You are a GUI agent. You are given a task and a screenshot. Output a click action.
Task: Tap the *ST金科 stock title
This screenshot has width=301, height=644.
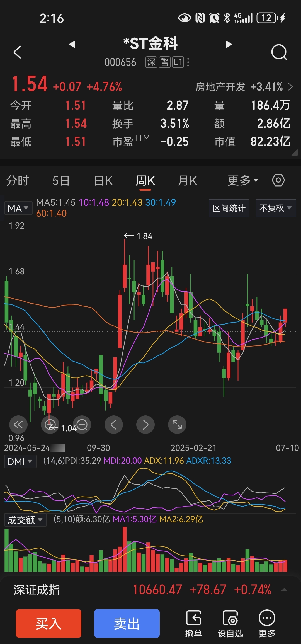point(151,43)
